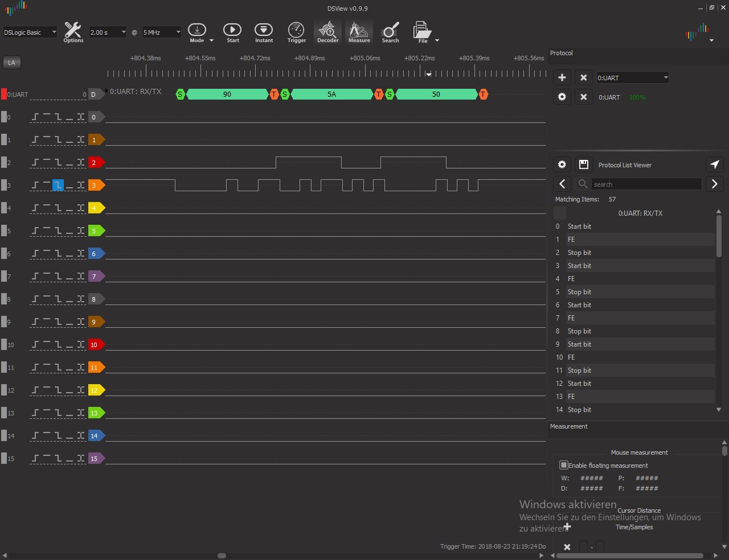The image size is (729, 560).
Task: Add a cursor distance measurement with plus
Action: coord(567,526)
